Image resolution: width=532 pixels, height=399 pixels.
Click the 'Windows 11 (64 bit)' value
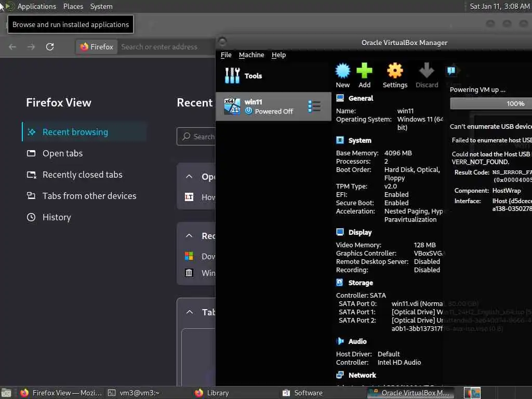[x=420, y=123]
